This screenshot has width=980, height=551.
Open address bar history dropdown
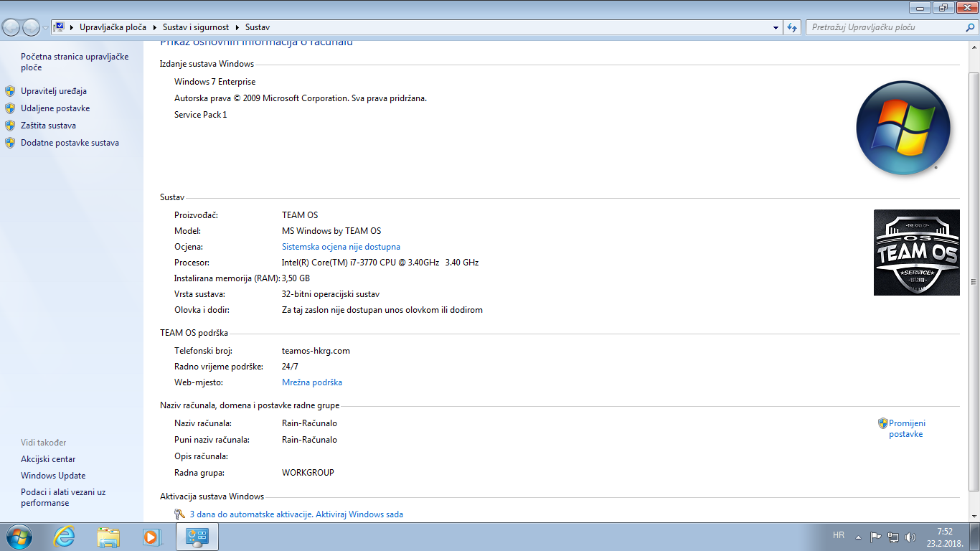pyautogui.click(x=776, y=27)
